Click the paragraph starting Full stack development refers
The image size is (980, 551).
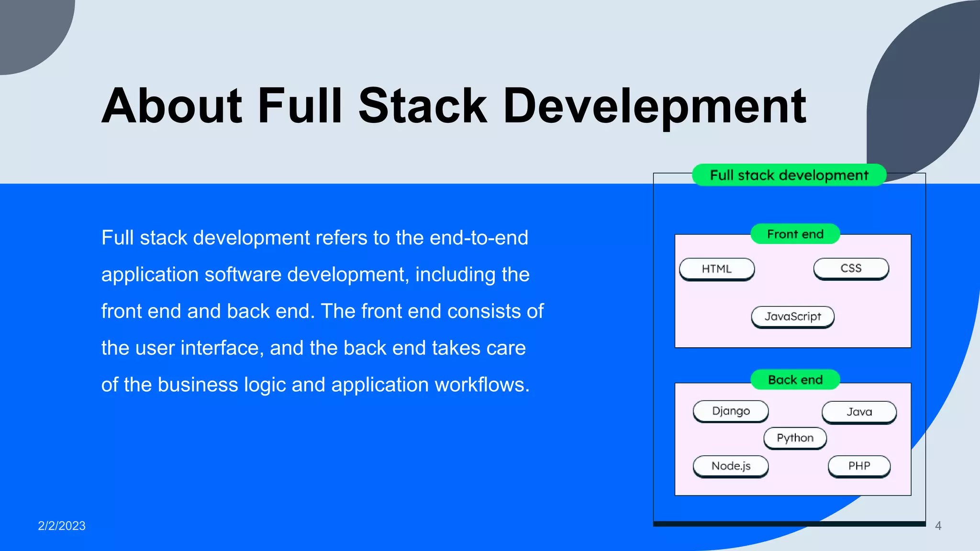(314, 238)
